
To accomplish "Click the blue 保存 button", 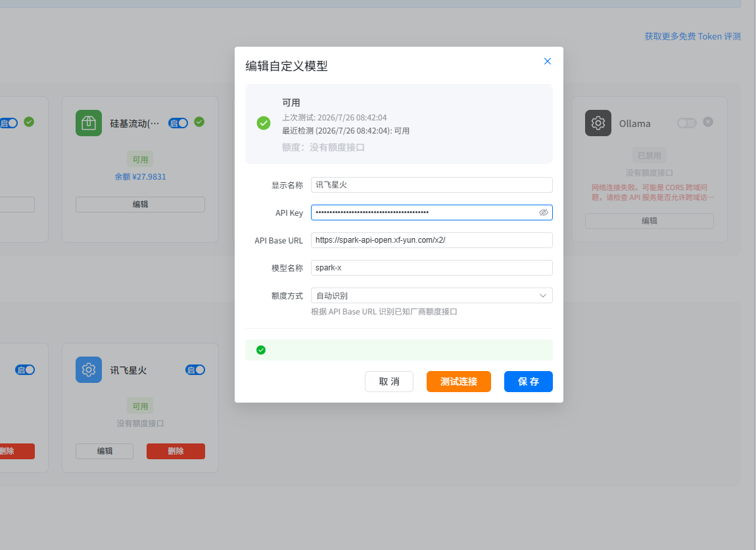I will click(x=528, y=381).
